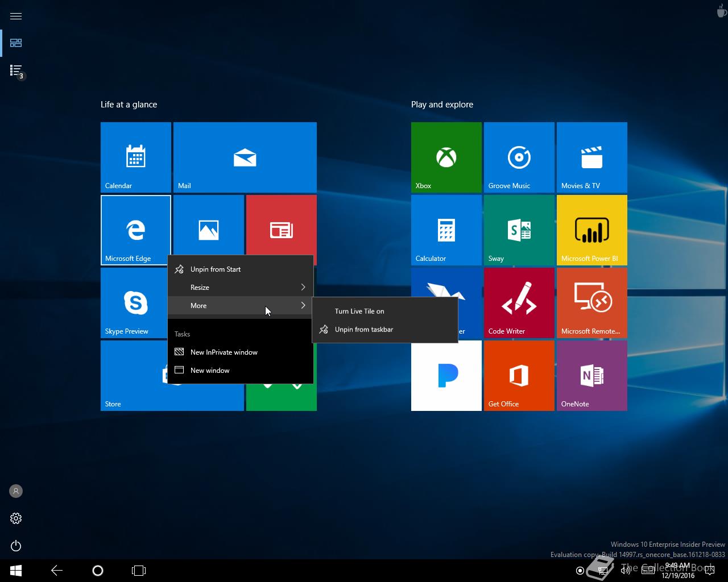Image resolution: width=728 pixels, height=582 pixels.
Task: Show the All apps list
Action: pos(16,70)
